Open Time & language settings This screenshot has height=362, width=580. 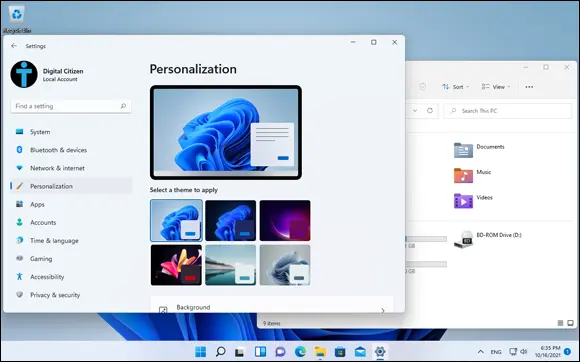71,240
